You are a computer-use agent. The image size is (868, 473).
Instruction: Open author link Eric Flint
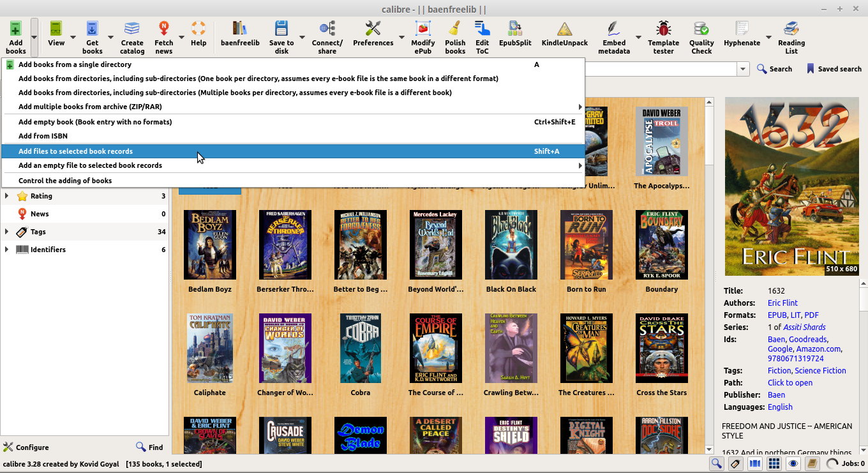coord(782,303)
